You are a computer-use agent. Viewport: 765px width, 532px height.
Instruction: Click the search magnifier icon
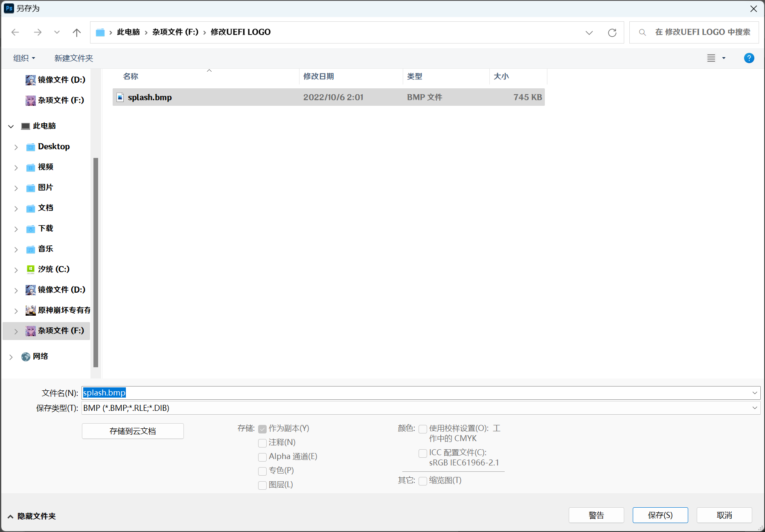642,32
